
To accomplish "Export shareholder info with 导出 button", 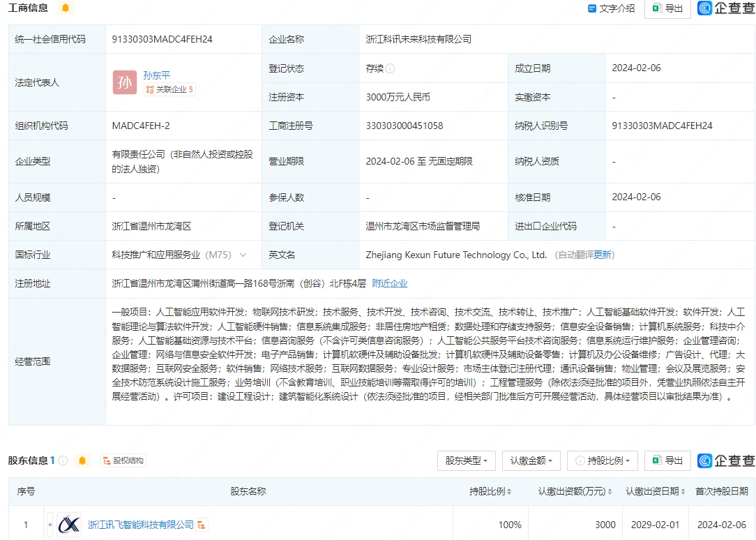I will (667, 460).
